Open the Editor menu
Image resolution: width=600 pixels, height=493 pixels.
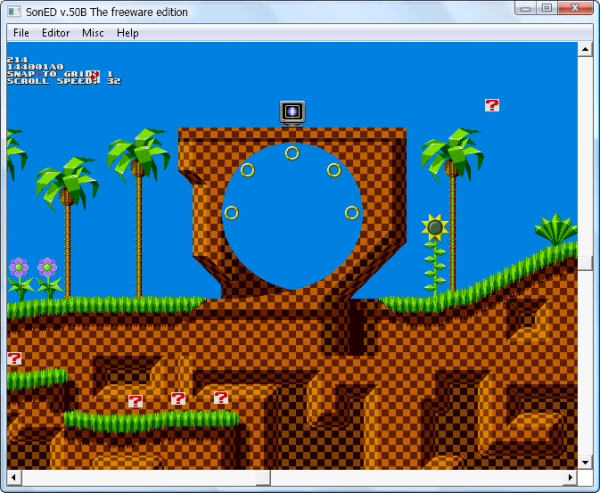pyautogui.click(x=55, y=33)
